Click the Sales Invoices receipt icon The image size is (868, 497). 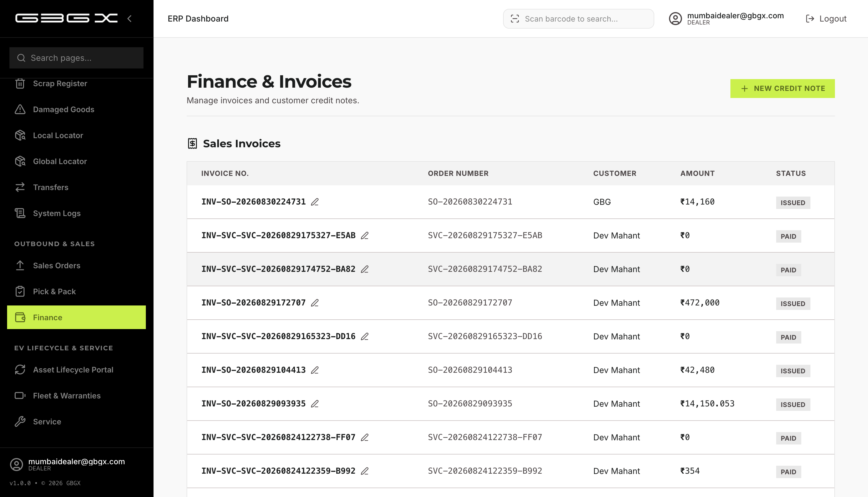(x=192, y=143)
